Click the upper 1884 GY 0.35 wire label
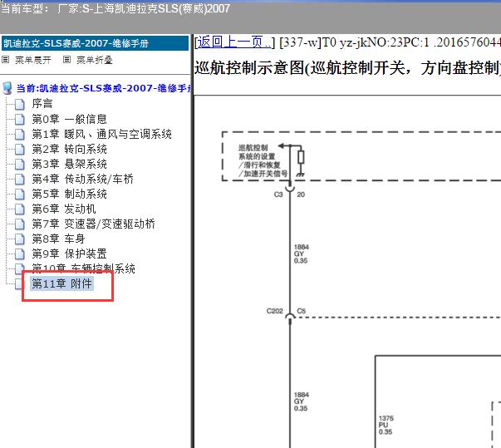 click(x=301, y=254)
